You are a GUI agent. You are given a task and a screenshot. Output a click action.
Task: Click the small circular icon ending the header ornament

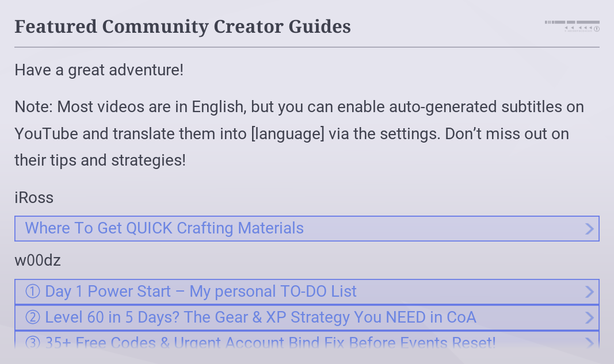pos(596,29)
